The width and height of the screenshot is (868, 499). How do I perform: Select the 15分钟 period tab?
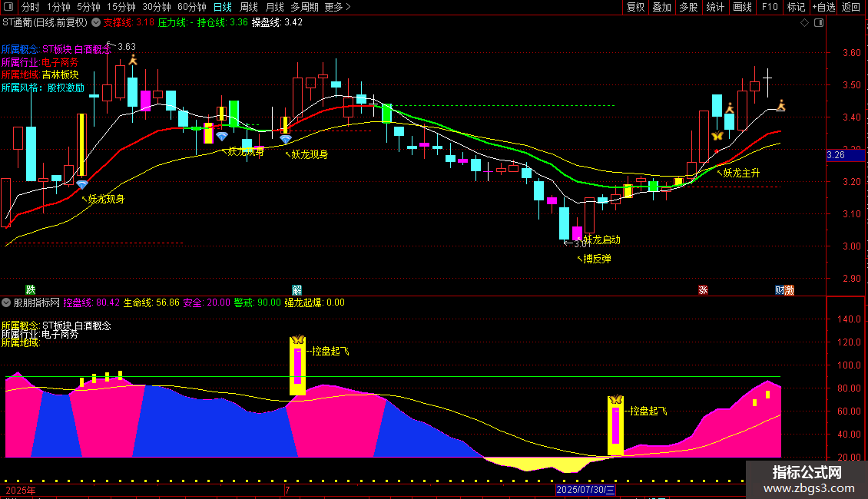point(121,7)
